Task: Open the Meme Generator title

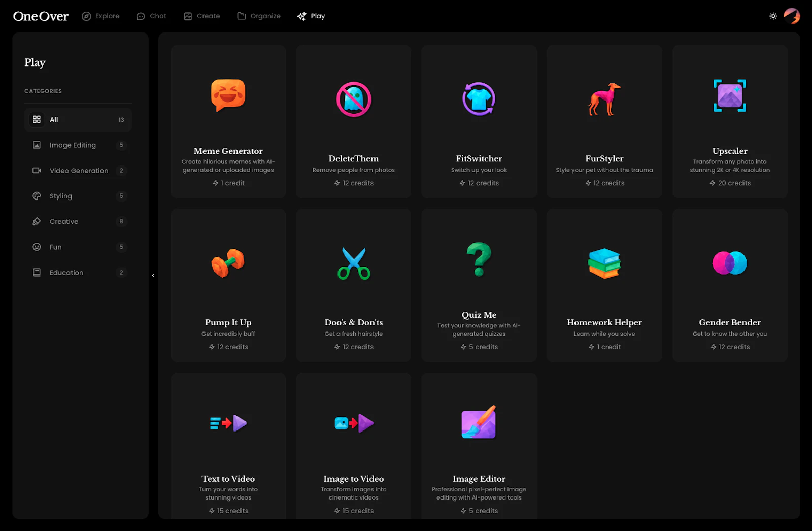Action: 228,151
